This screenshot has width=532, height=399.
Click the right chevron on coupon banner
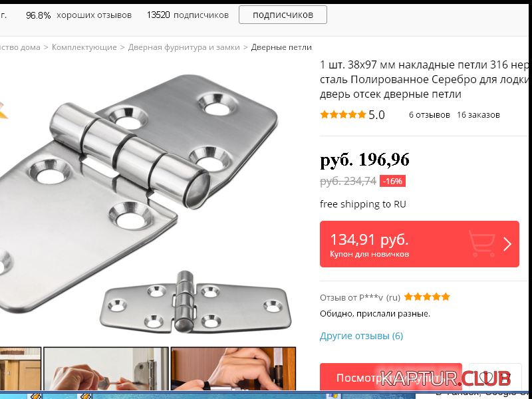coord(507,244)
